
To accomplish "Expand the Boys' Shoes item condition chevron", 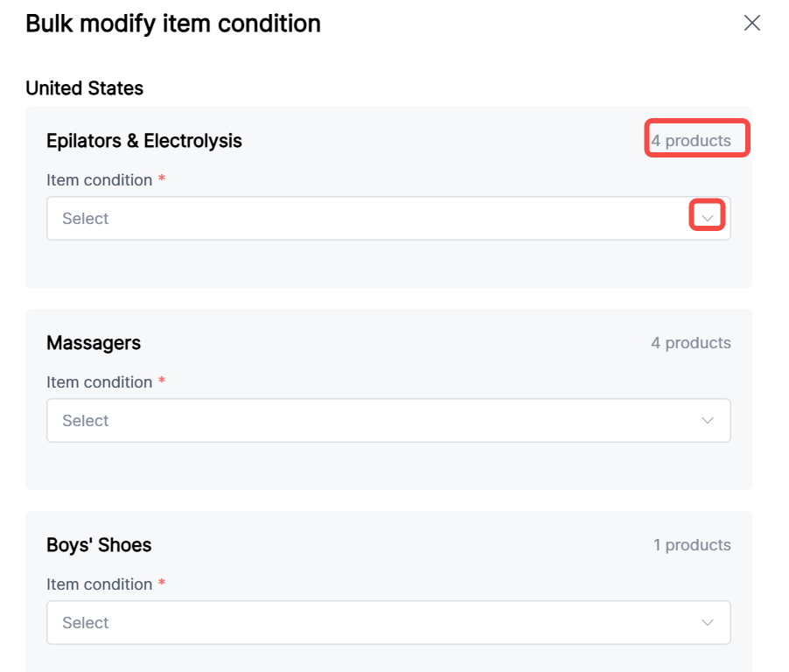I will pyautogui.click(x=708, y=623).
